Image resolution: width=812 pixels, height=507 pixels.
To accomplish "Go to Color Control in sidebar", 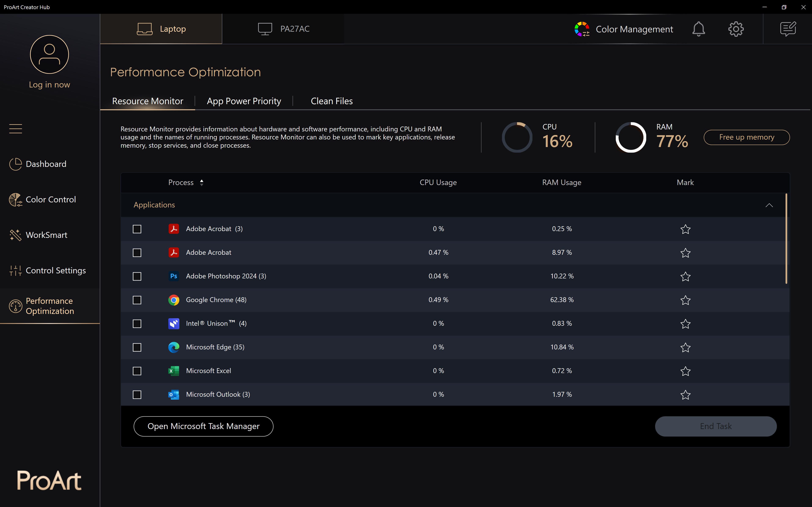I will point(50,199).
